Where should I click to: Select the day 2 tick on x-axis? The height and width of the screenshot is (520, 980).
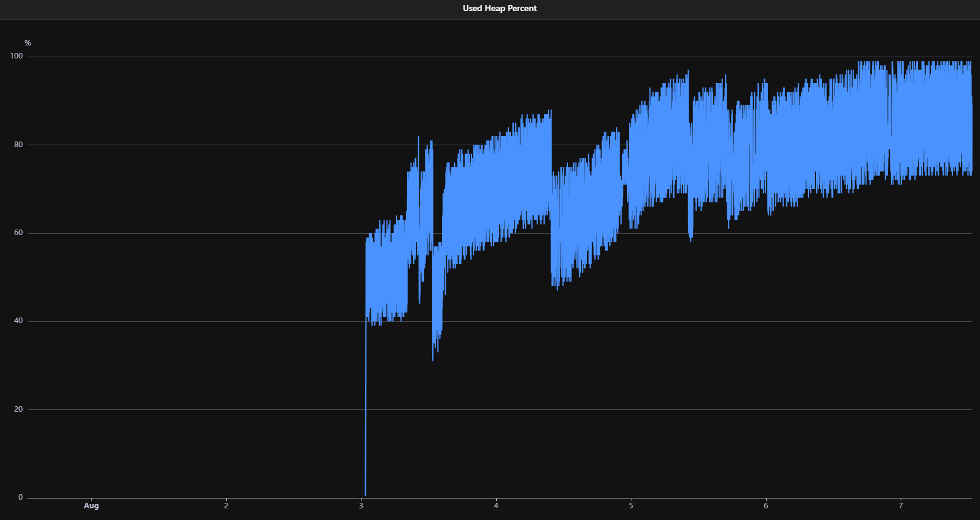(x=226, y=506)
